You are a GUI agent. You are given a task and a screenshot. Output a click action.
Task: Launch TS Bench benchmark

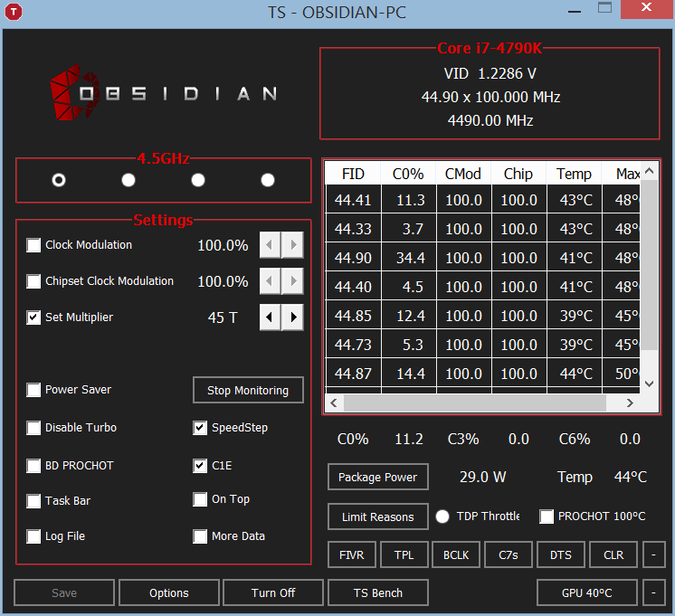click(x=377, y=592)
